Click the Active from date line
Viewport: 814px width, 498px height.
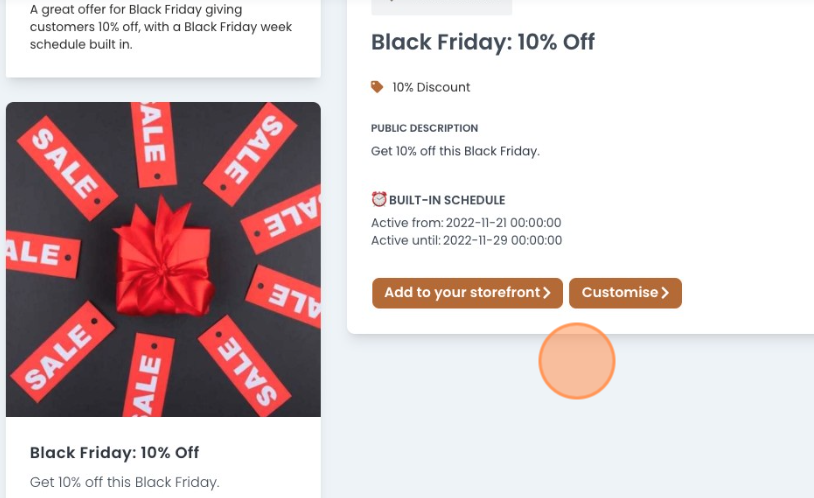coord(466,223)
